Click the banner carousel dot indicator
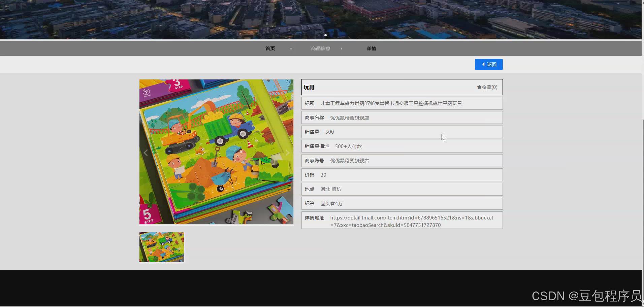 pos(325,35)
